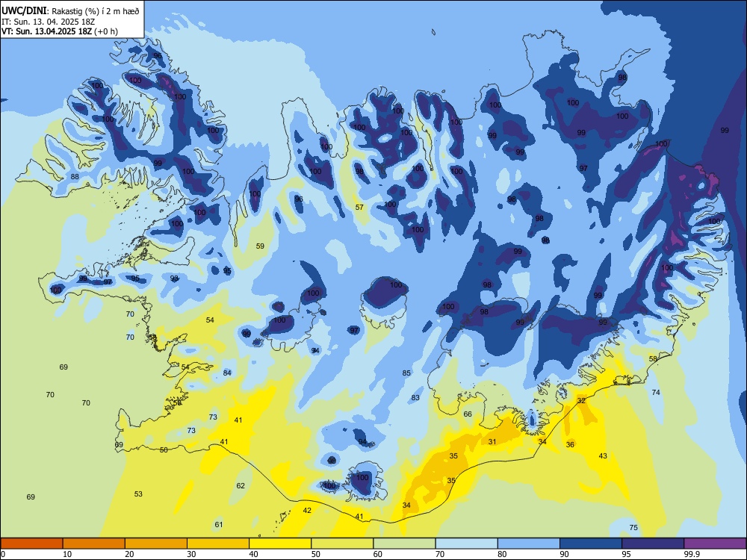
Task: Click the map value '93'
Action: point(174,279)
